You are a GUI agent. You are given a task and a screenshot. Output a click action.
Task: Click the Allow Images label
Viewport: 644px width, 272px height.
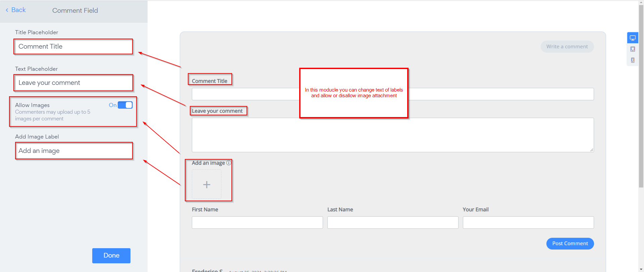pyautogui.click(x=32, y=105)
